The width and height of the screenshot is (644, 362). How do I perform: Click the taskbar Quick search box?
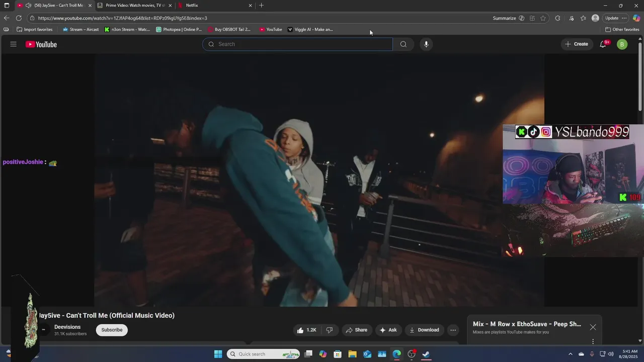click(x=263, y=354)
